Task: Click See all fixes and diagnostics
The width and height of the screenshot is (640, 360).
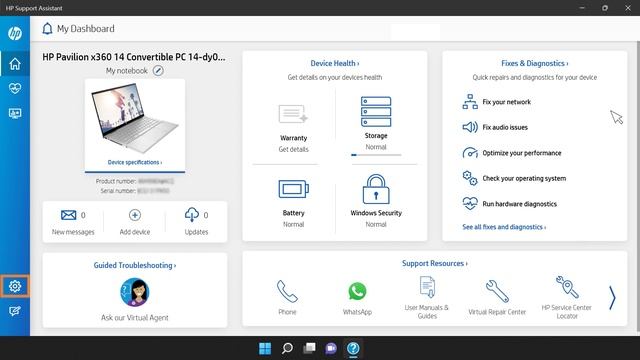Action: (x=504, y=227)
